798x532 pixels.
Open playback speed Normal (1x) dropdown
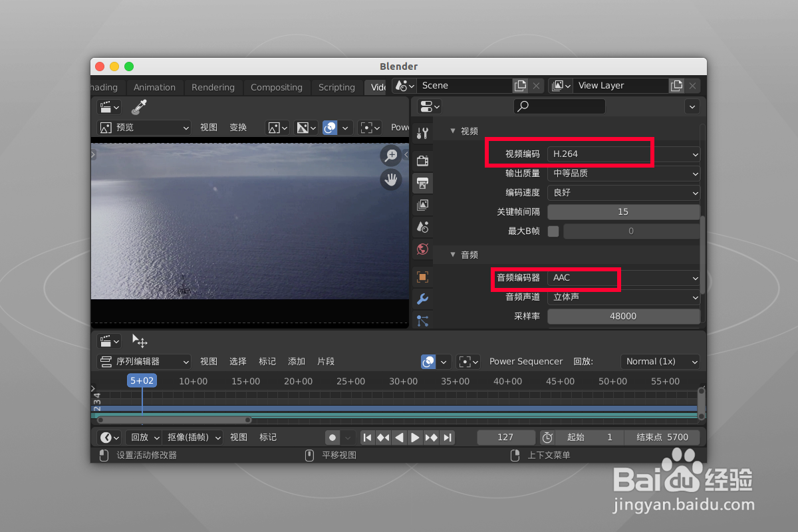point(660,361)
